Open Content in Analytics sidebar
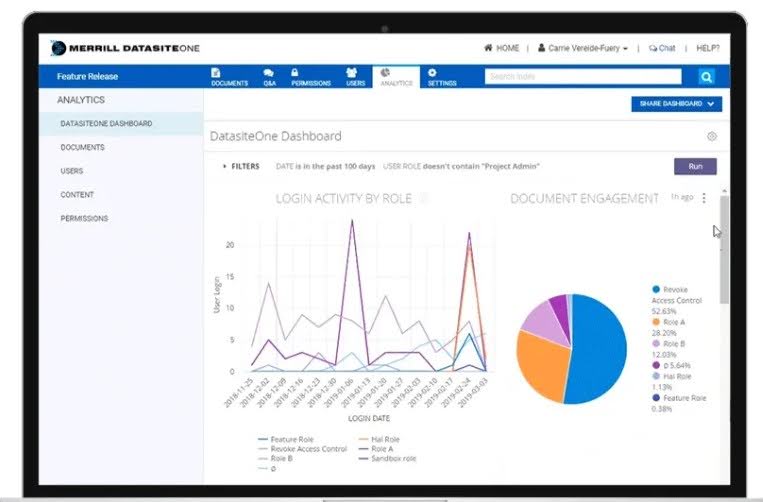 click(77, 195)
